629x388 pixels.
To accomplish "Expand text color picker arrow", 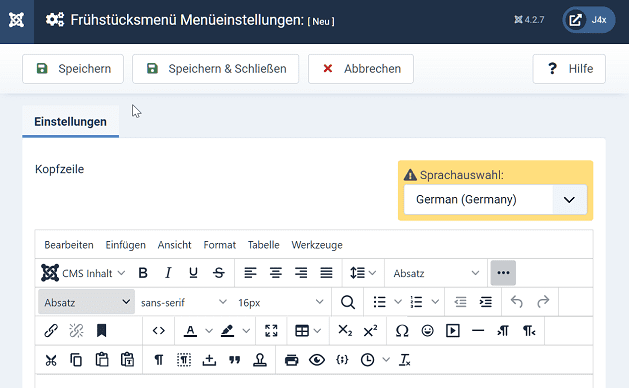I will click(x=209, y=331).
